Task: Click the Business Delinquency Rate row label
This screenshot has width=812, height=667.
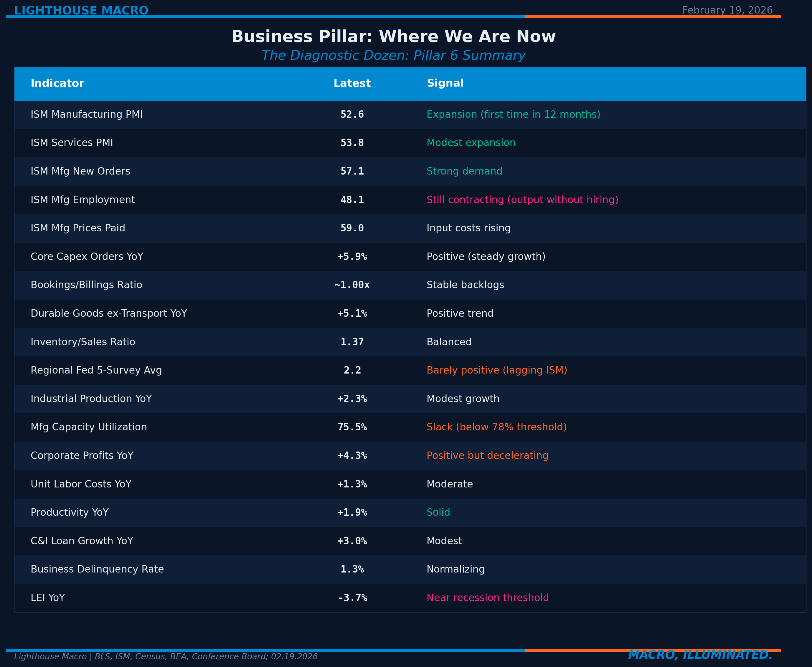Action: point(97,569)
